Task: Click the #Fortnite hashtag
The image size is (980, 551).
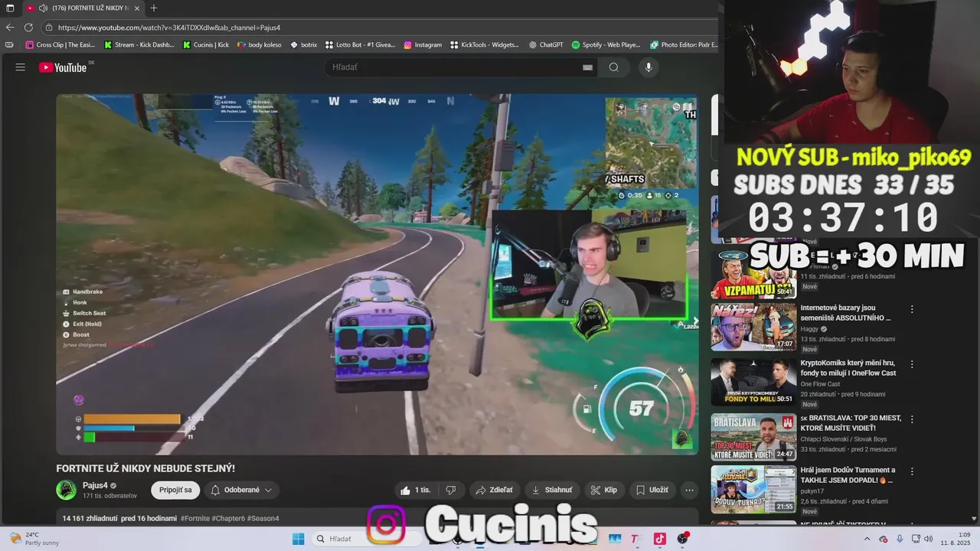Action: (x=195, y=518)
